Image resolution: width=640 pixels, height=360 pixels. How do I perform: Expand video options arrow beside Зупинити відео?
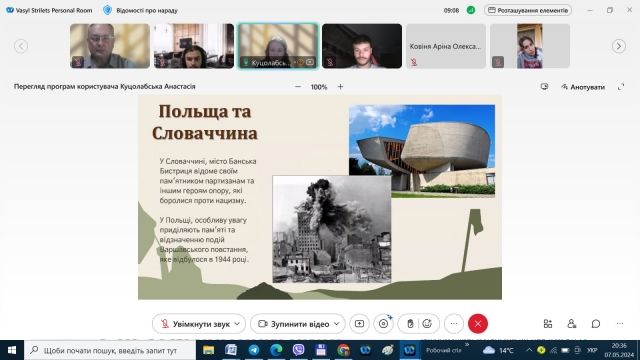pos(337,324)
